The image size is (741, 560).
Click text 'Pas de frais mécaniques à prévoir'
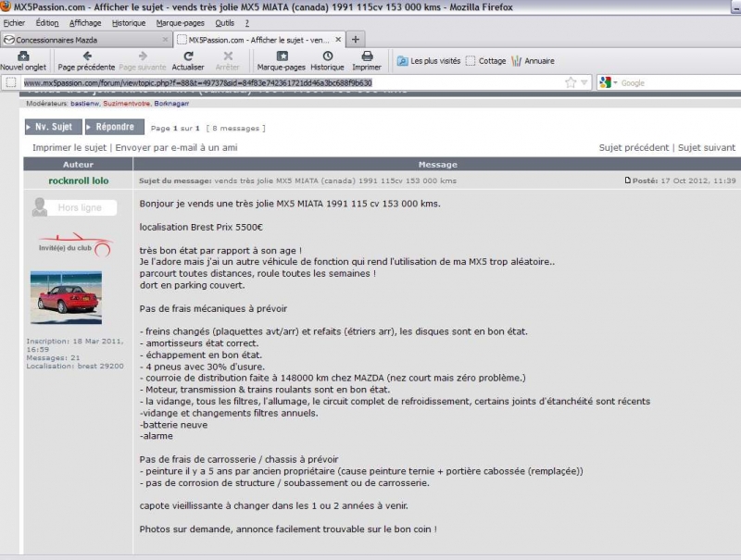tap(213, 309)
